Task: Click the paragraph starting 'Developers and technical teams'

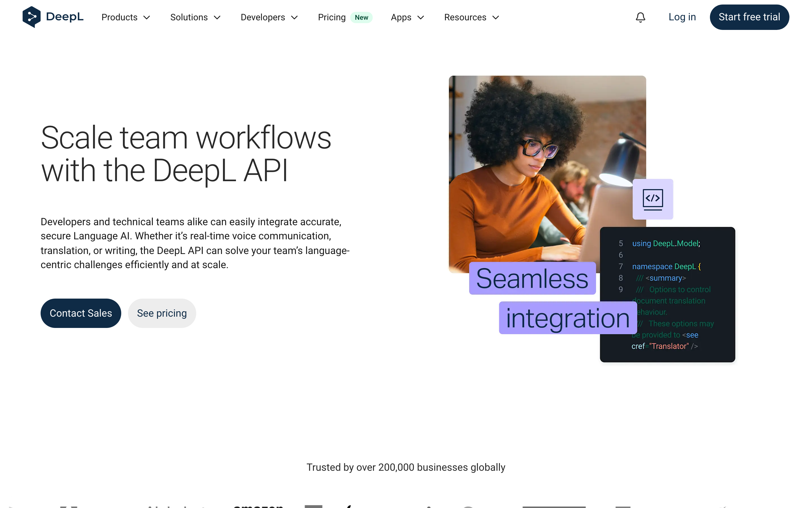Action: click(195, 243)
